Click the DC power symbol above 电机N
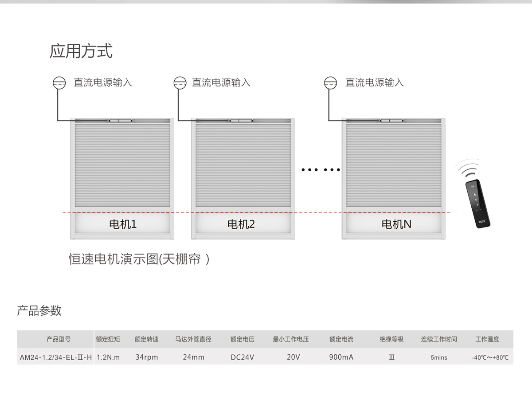The image size is (532, 400). (330, 82)
